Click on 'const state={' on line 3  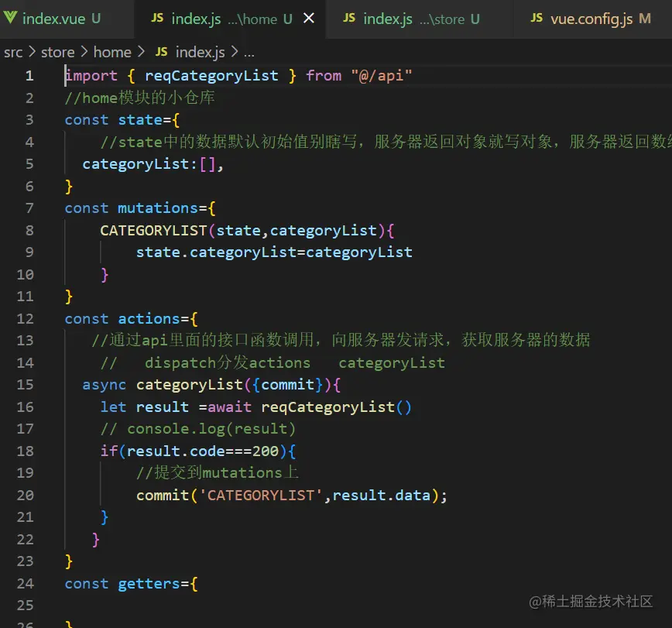tap(122, 120)
